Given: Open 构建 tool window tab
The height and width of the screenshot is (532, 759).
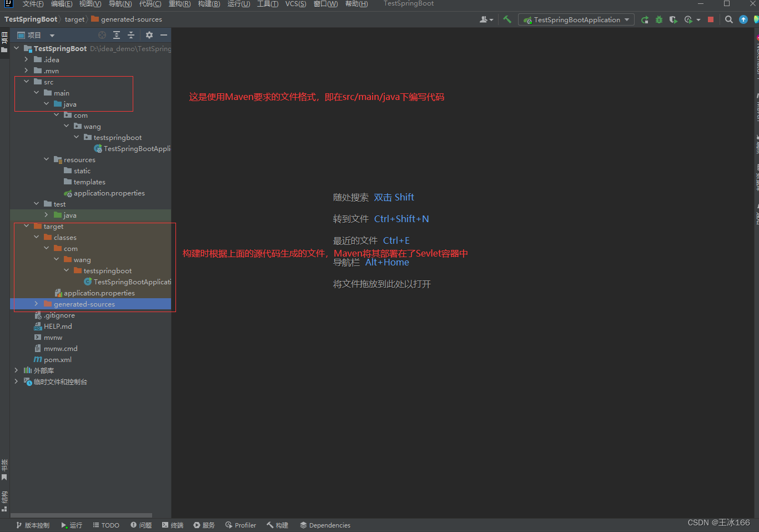Looking at the screenshot, I should pyautogui.click(x=277, y=525).
